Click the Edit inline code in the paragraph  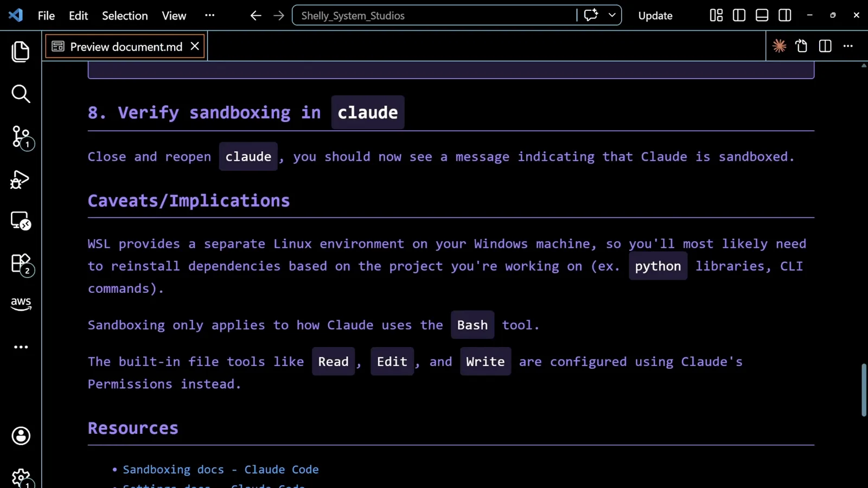click(392, 362)
